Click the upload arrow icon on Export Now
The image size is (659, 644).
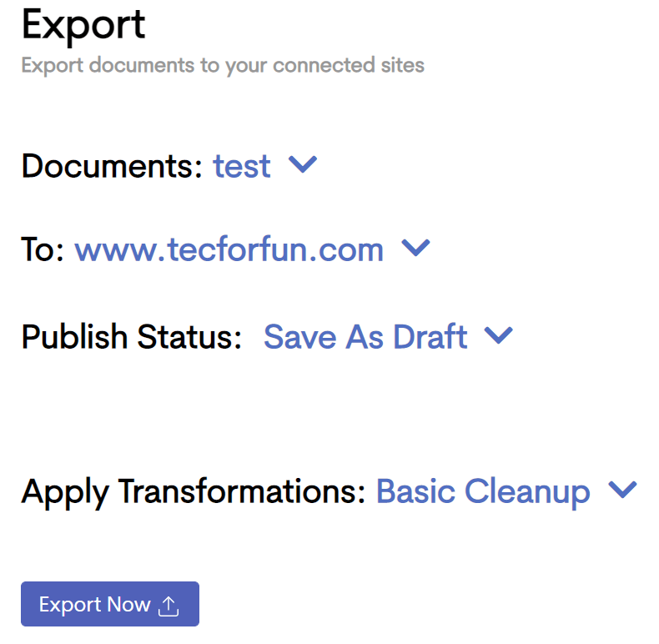pos(169,606)
